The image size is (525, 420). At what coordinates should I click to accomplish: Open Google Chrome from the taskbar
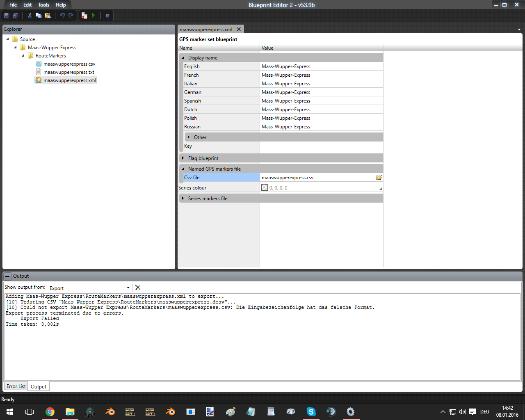pos(50,412)
